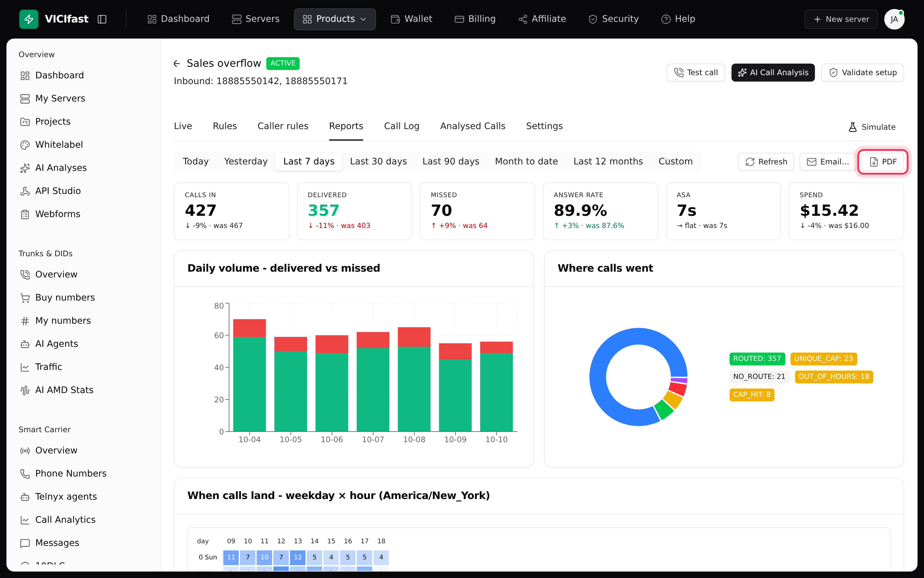Click the UNIQUE_CAP: 23 legend chip
Screen dimensions: 924x578
click(x=824, y=359)
